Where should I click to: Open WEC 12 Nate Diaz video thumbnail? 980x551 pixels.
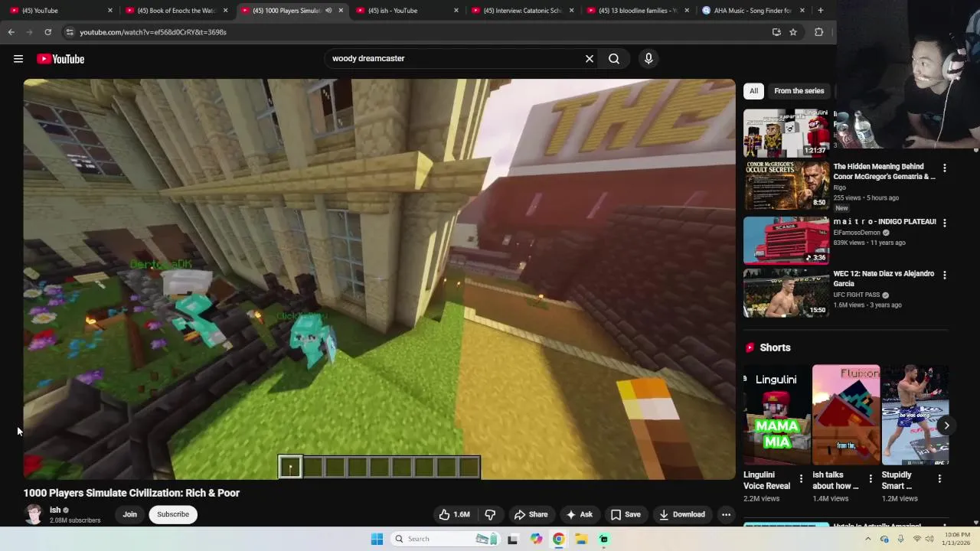[786, 292]
